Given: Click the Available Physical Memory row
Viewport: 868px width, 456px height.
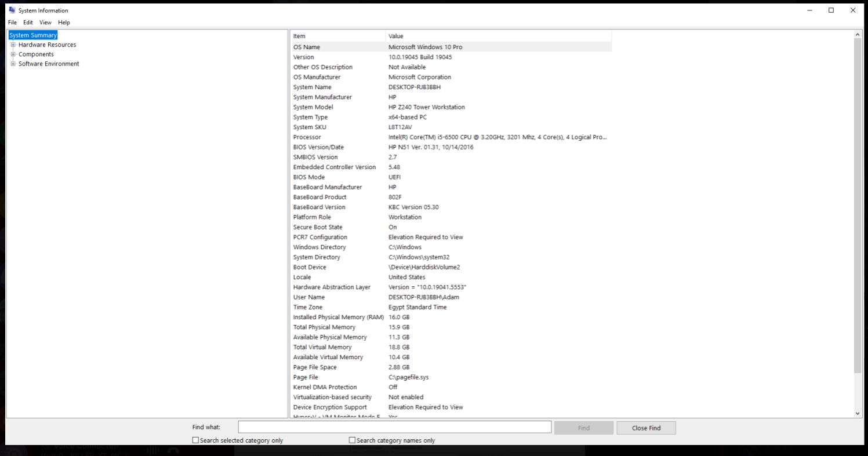Looking at the screenshot, I should [451, 337].
